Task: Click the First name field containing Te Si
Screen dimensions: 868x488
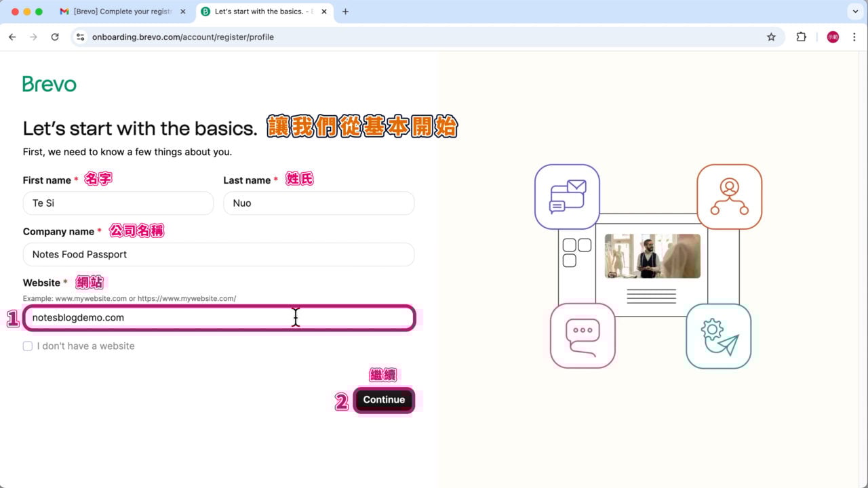Action: [x=118, y=203]
